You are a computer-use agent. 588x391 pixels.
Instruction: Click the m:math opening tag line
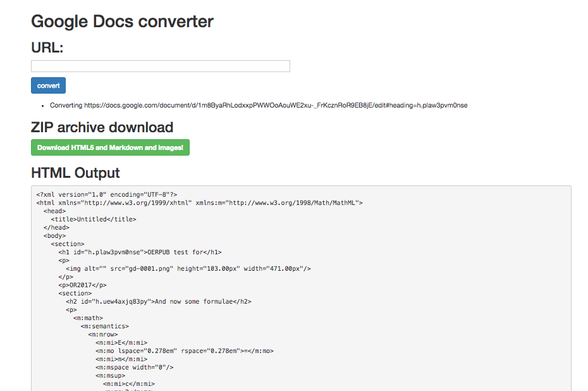point(88,318)
